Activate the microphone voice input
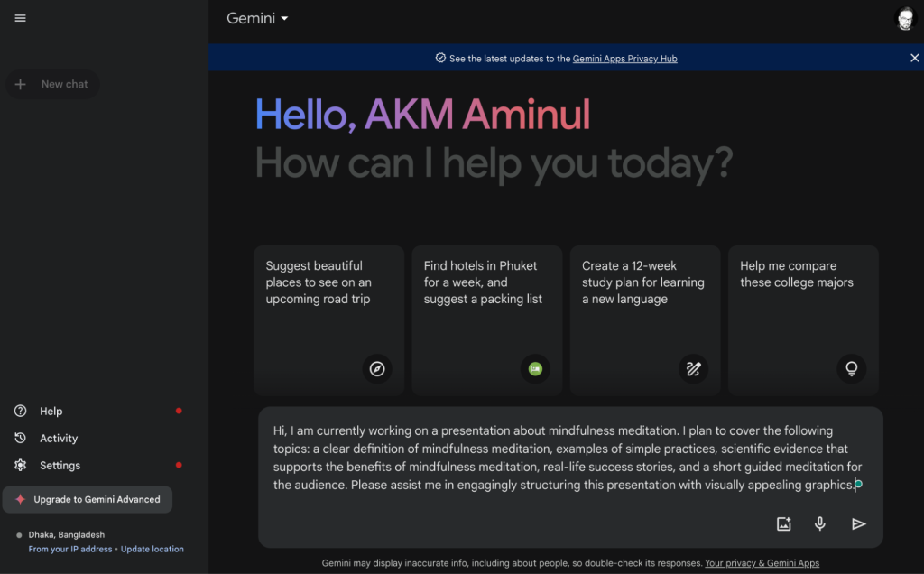This screenshot has height=574, width=924. [x=820, y=523]
